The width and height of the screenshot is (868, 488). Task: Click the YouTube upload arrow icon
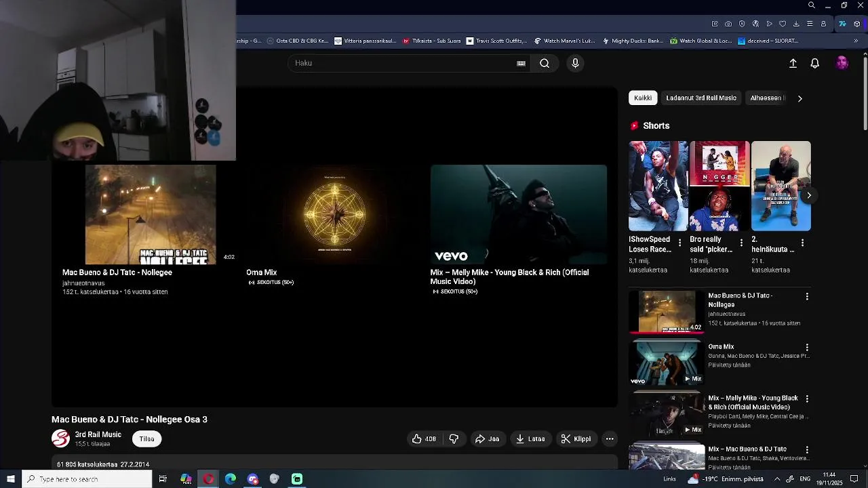coord(793,63)
